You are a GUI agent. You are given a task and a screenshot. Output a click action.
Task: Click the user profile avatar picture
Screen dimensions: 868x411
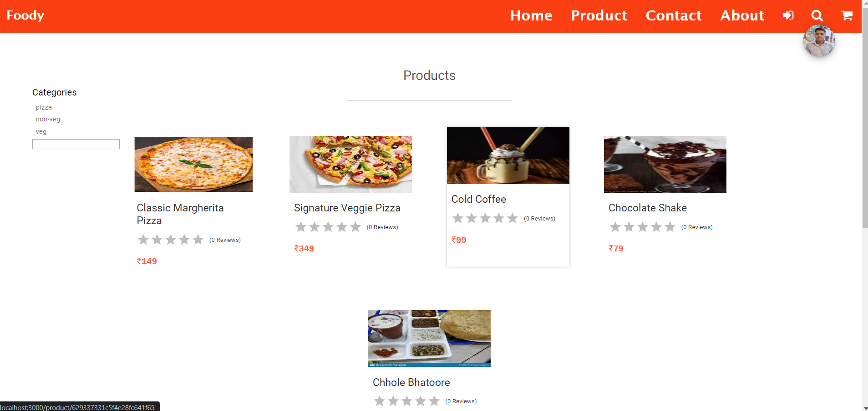click(x=819, y=41)
